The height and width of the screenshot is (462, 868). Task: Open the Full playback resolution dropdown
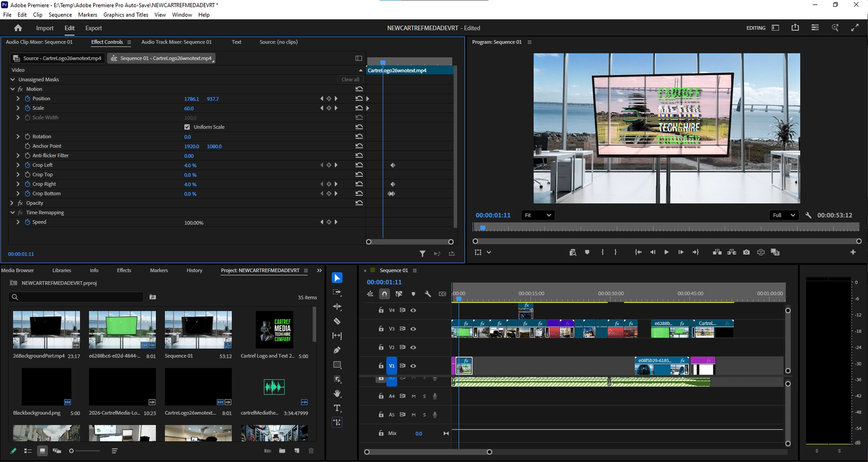[x=783, y=215]
